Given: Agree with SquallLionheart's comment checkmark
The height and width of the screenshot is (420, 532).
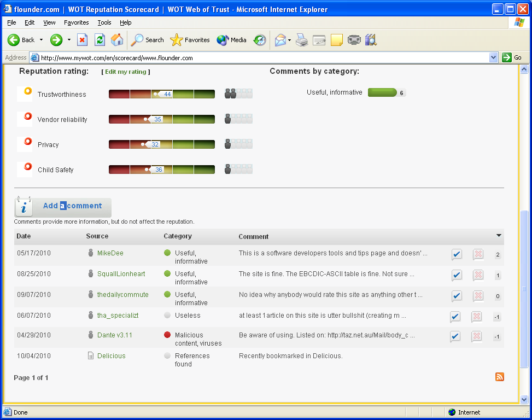Looking at the screenshot, I should point(457,275).
